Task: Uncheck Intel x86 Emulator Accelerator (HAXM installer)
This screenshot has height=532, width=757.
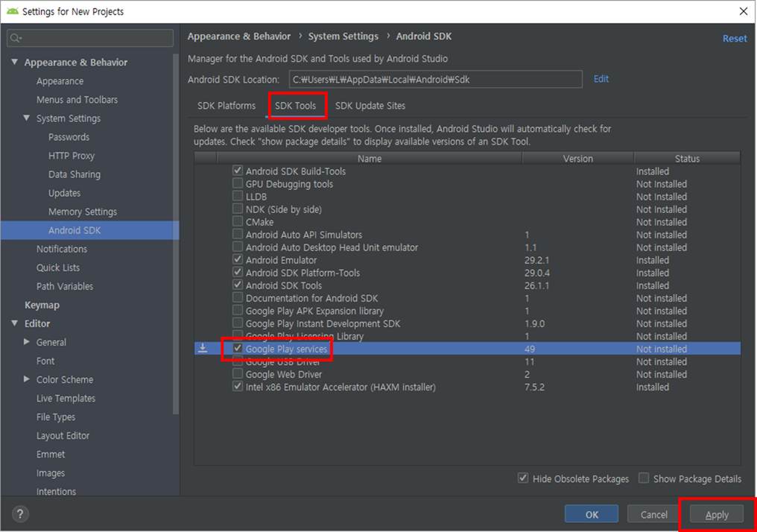Action: (x=238, y=386)
